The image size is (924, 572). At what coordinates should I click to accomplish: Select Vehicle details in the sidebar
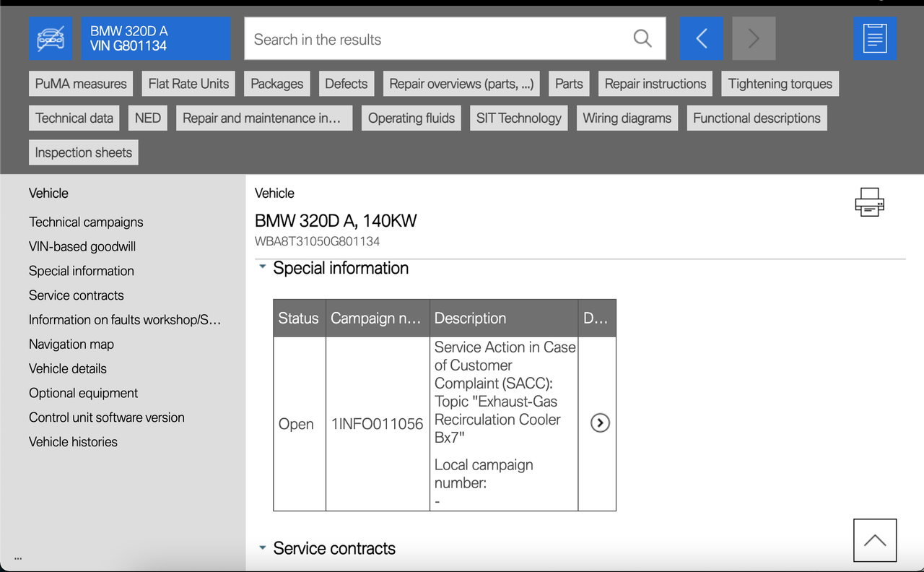[68, 368]
